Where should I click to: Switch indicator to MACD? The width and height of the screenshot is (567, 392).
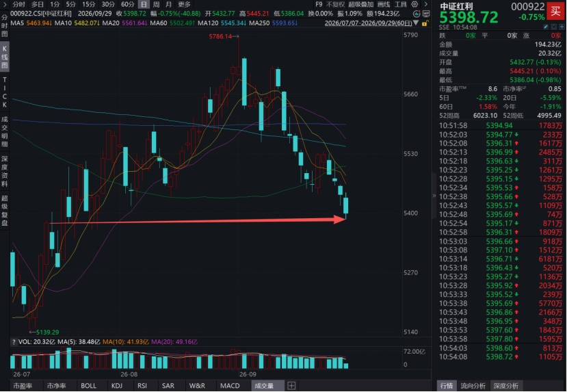tap(230, 386)
